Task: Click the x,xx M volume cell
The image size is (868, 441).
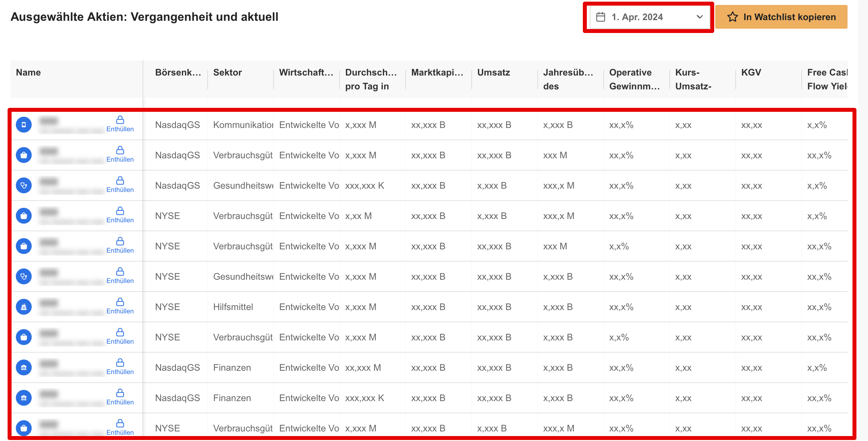Action: pyautogui.click(x=358, y=216)
